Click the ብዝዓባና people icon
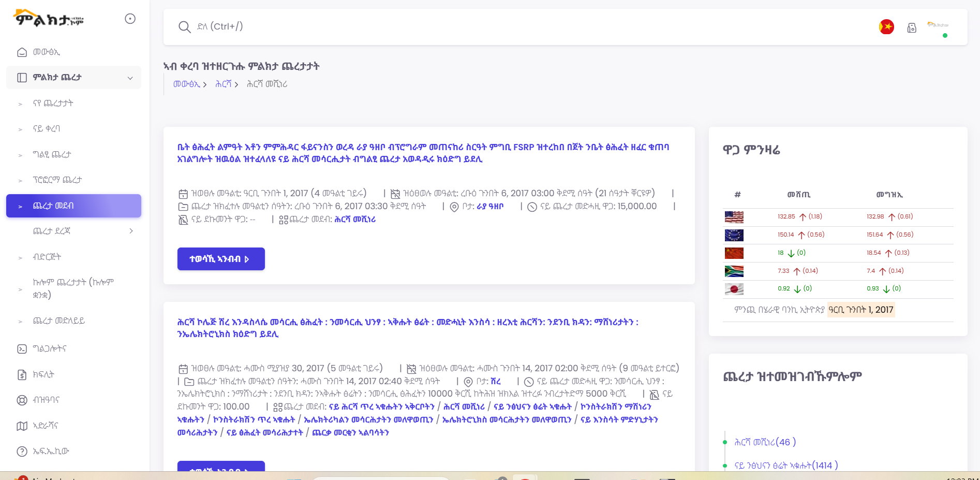The height and width of the screenshot is (480, 980). (21, 400)
